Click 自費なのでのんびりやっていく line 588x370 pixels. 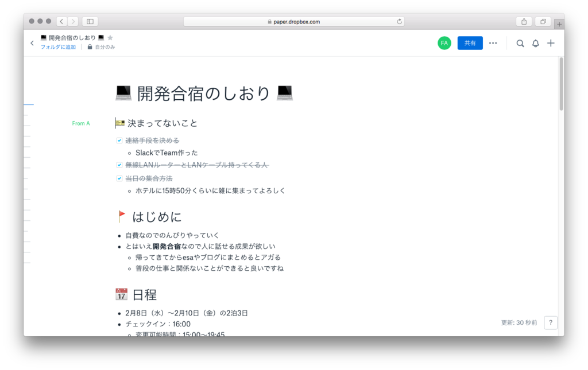pos(172,235)
